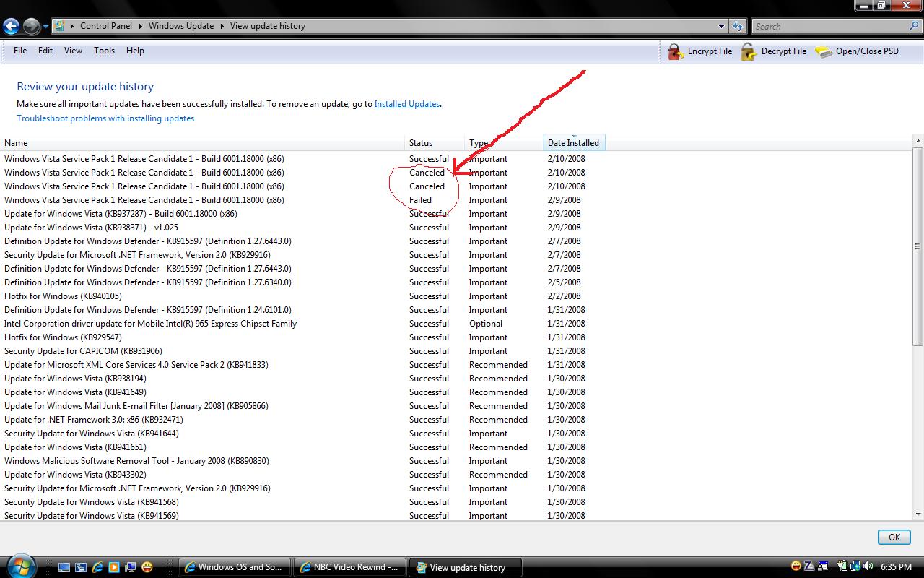This screenshot has width=924, height=578.
Task: Open the Tools menu
Action: [x=104, y=51]
